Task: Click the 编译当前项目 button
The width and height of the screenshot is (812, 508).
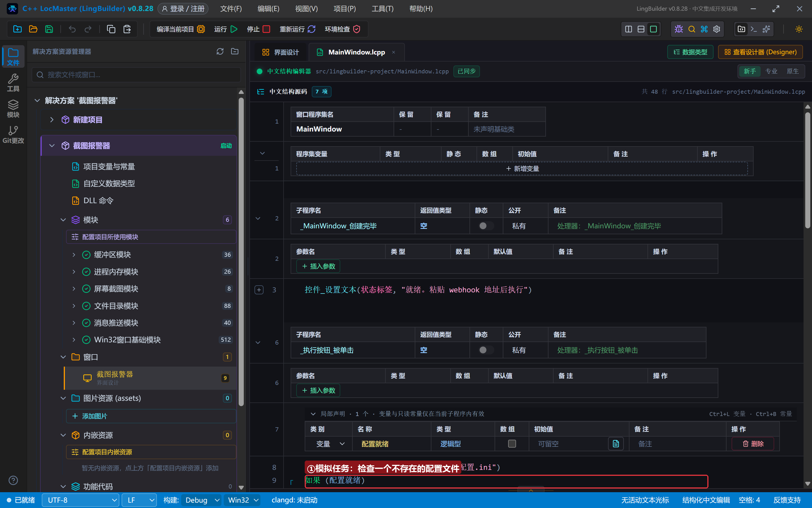Action: click(x=181, y=29)
